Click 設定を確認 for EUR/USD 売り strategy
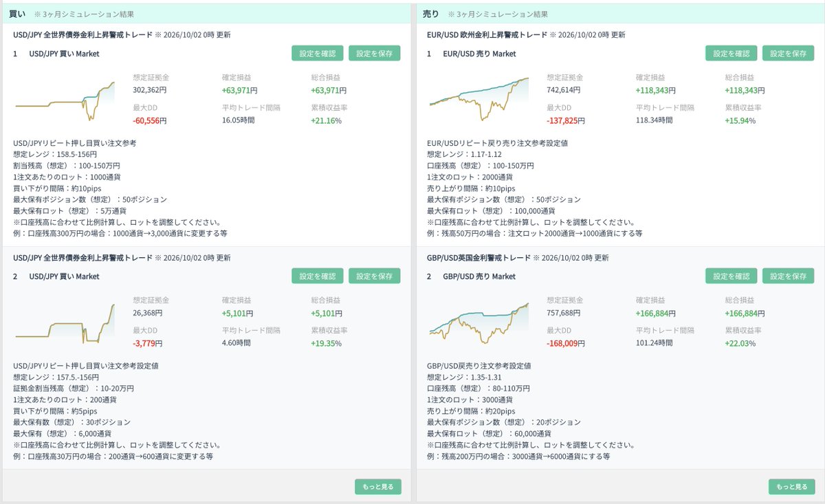The height and width of the screenshot is (504, 825). [731, 54]
